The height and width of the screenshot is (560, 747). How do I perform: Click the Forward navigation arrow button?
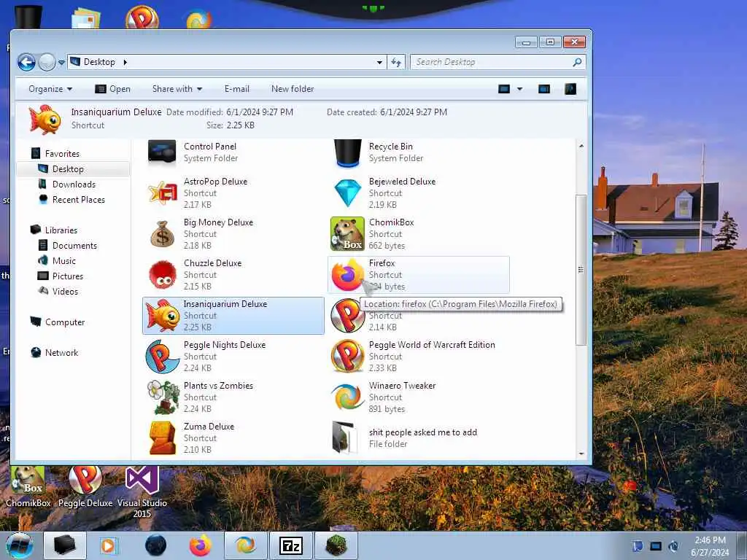coord(47,62)
